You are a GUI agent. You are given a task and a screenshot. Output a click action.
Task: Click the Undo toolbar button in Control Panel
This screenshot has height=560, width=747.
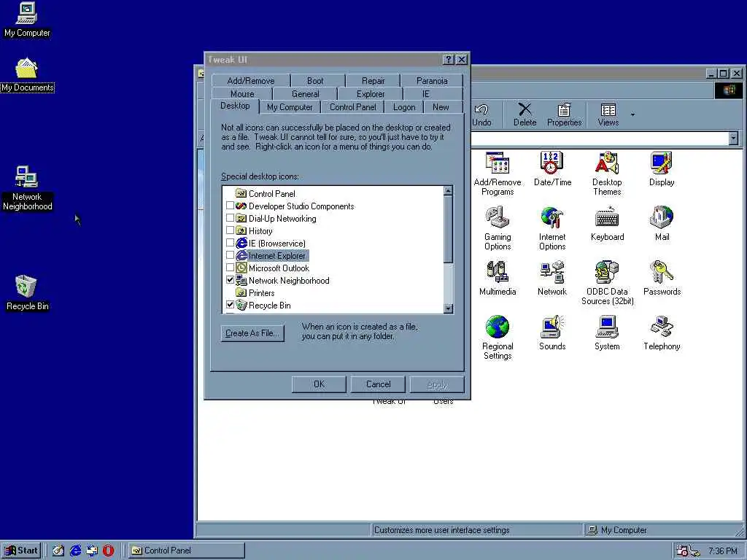[x=481, y=115]
